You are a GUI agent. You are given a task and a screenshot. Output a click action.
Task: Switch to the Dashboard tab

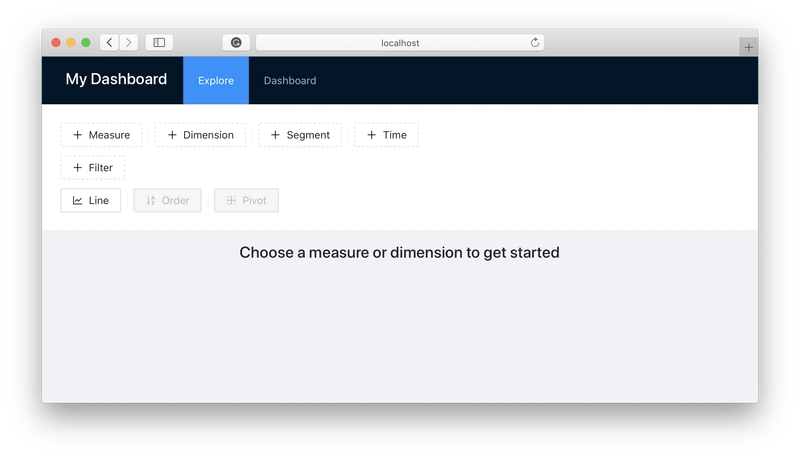pyautogui.click(x=290, y=81)
